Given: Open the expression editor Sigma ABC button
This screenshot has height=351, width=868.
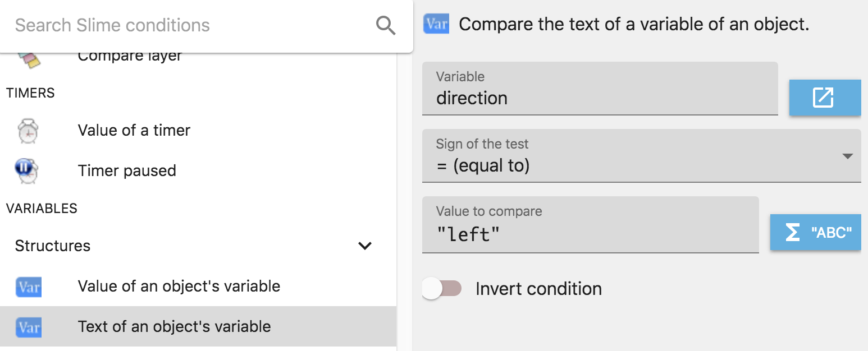Looking at the screenshot, I should point(815,232).
